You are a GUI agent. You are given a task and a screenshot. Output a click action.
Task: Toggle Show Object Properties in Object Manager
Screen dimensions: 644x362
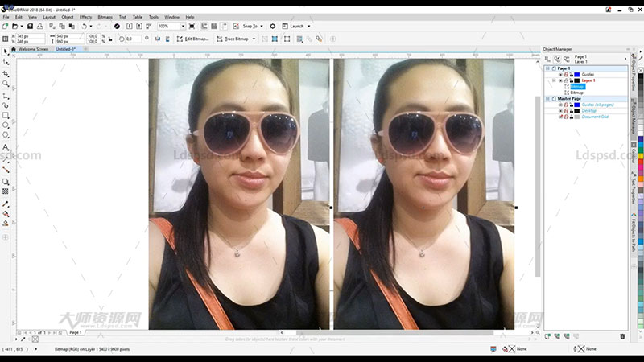pos(547,59)
